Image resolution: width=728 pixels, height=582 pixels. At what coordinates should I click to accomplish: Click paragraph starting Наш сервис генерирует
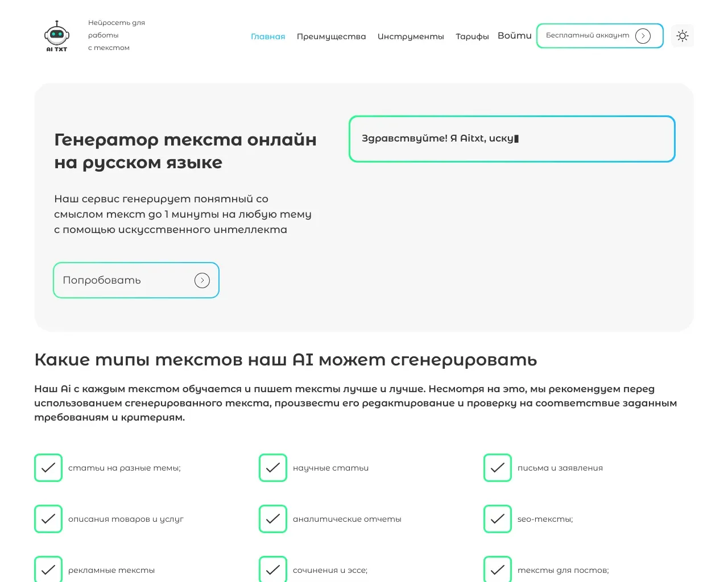coord(183,214)
